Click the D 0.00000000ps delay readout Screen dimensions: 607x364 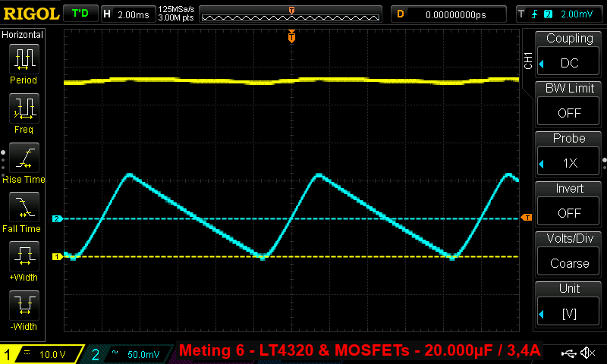pos(449,14)
